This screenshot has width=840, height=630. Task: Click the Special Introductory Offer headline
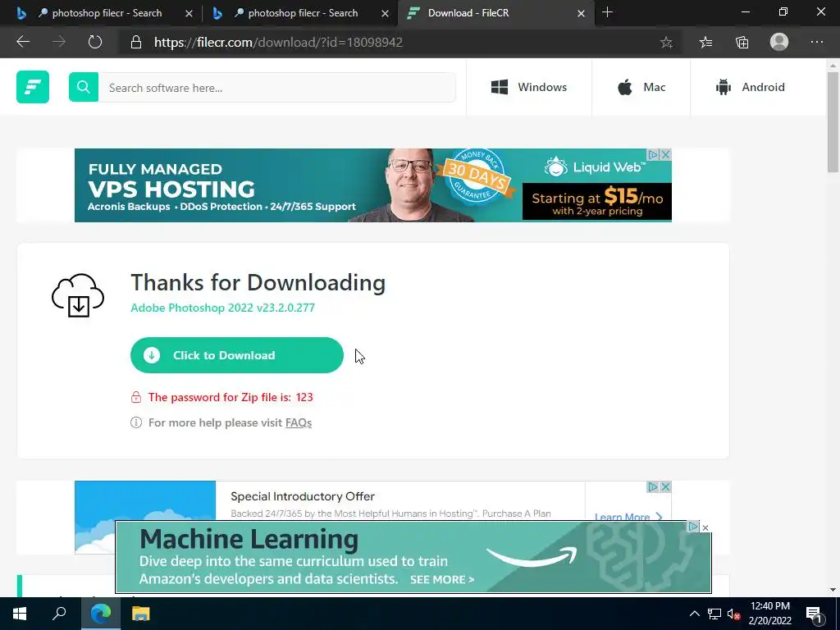pyautogui.click(x=302, y=496)
